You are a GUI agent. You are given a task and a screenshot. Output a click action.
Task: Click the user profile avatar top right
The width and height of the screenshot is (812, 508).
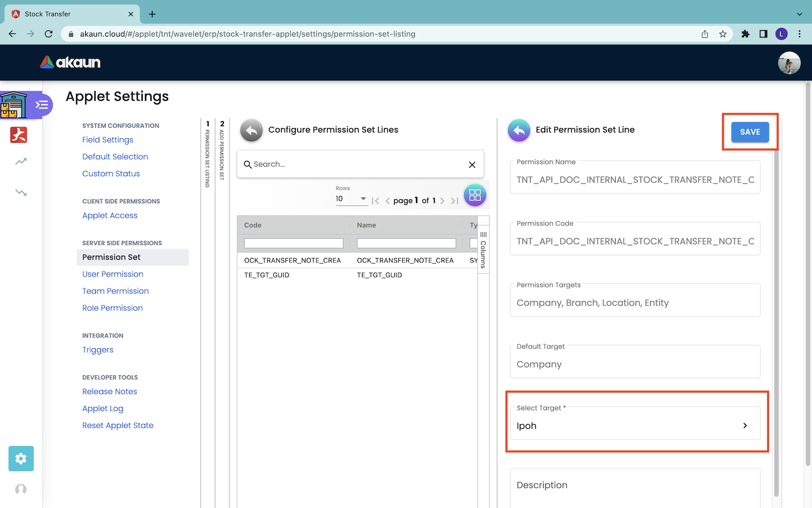789,63
